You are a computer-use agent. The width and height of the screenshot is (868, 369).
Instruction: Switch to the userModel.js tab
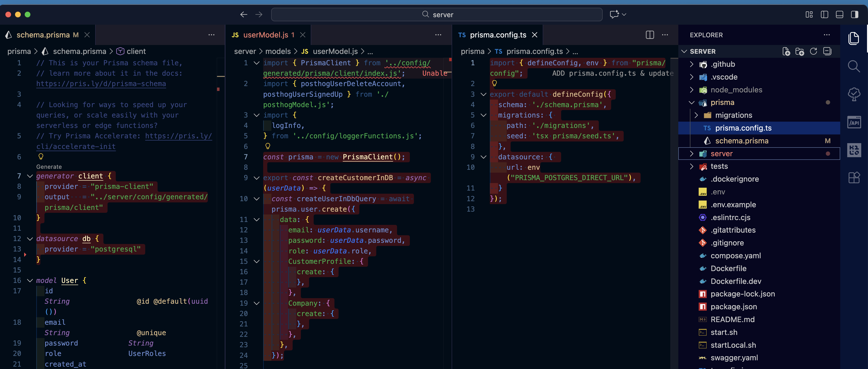(266, 35)
